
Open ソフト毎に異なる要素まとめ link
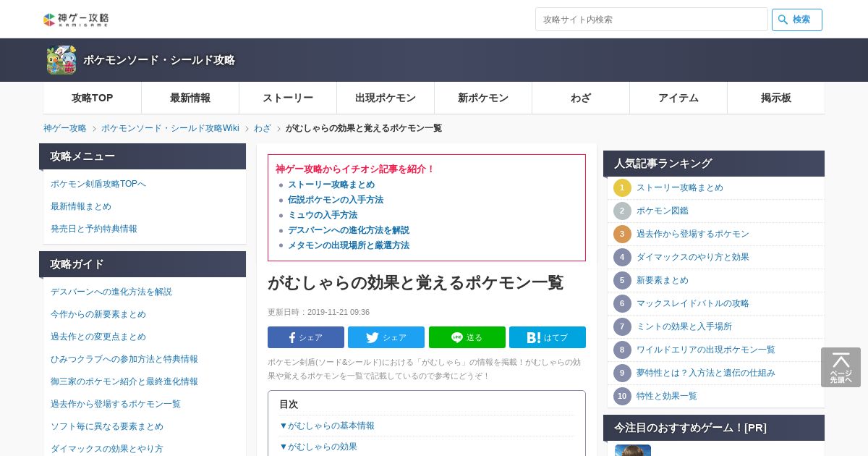pyautogui.click(x=107, y=426)
